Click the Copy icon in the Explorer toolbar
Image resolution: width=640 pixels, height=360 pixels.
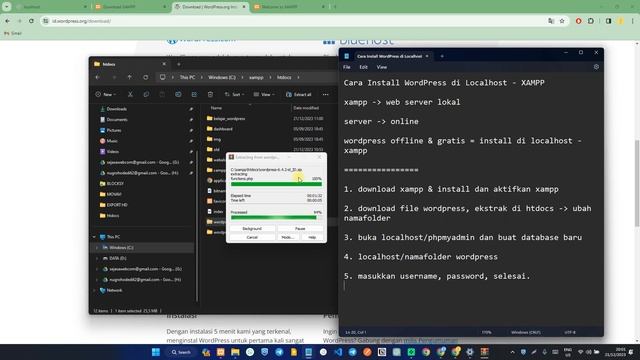pyautogui.click(x=146, y=94)
